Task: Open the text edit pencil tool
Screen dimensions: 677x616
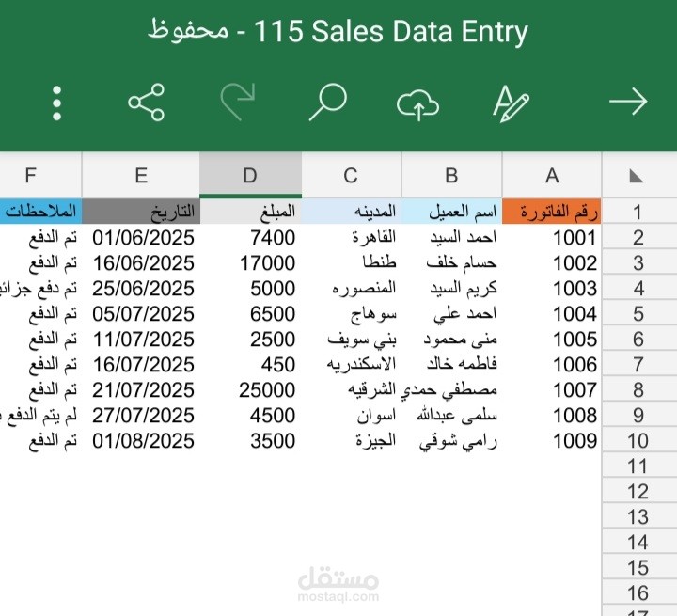Action: [x=512, y=103]
